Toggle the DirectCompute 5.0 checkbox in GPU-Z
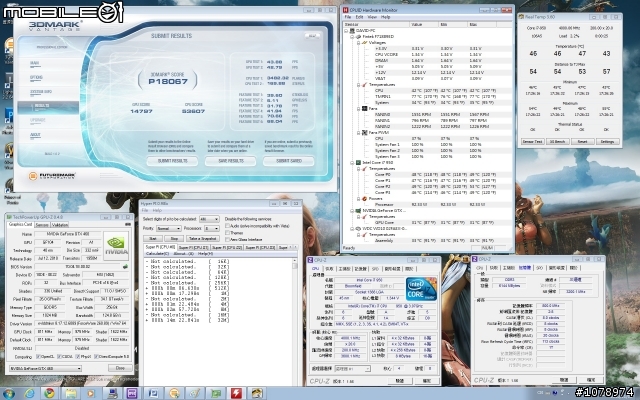 (x=96, y=357)
